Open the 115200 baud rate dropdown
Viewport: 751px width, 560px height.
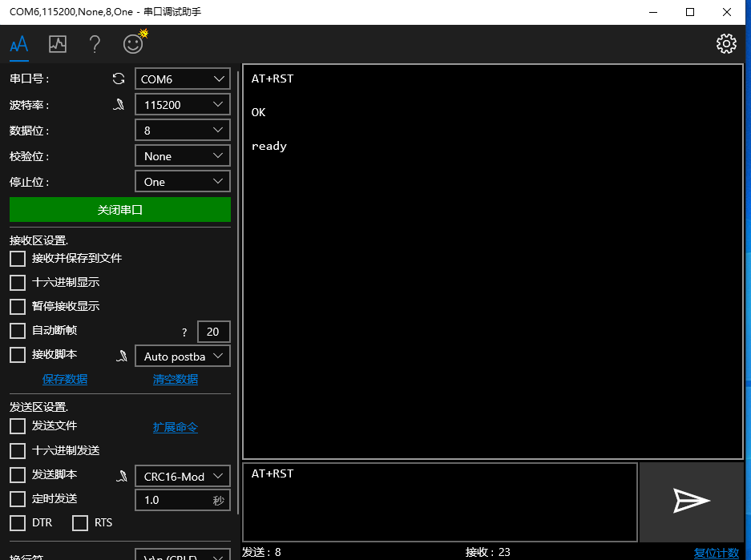(182, 104)
